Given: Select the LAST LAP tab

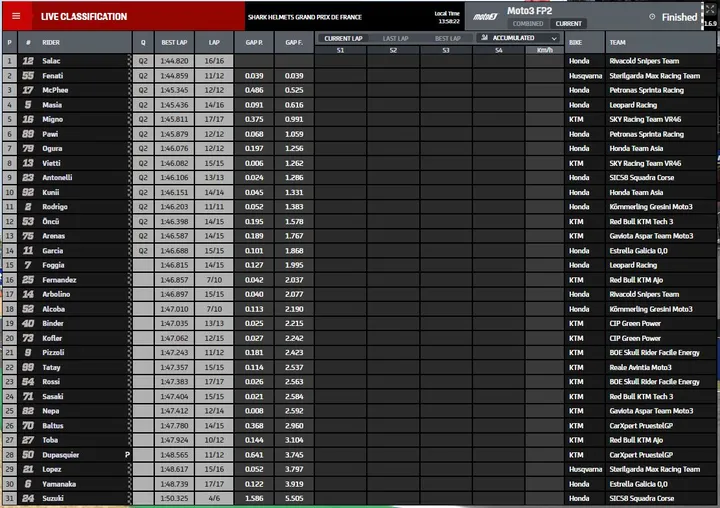Looking at the screenshot, I should (395, 38).
